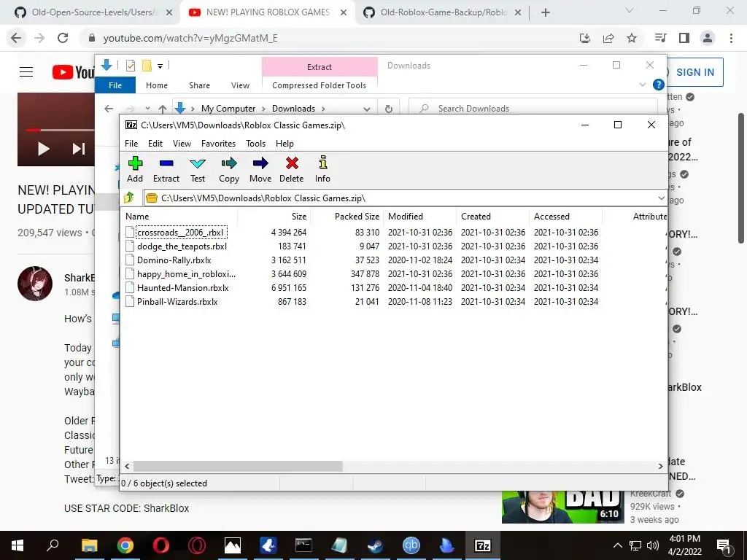Click the 7-Zip Extract toolbar button
Image resolution: width=747 pixels, height=560 pixels.
[x=166, y=169]
